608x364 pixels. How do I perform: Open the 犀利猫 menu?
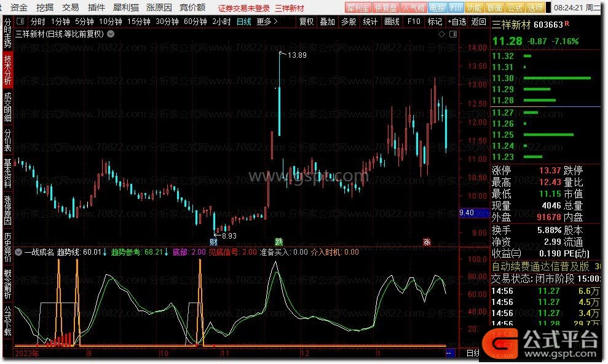(x=126, y=7)
